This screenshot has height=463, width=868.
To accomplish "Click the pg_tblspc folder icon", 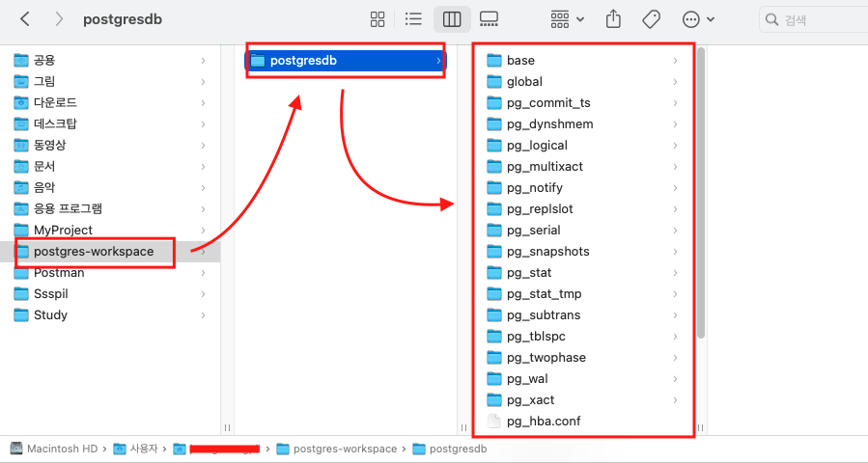I will (x=493, y=337).
